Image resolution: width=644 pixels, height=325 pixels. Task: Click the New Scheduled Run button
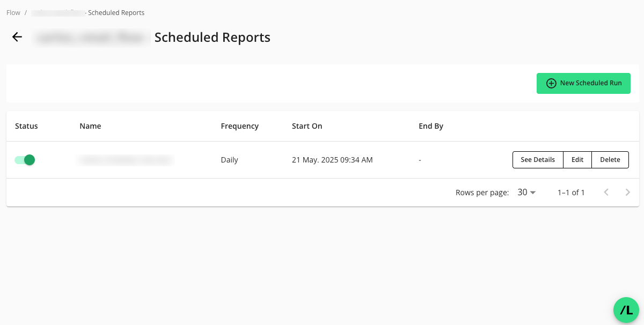(583, 83)
